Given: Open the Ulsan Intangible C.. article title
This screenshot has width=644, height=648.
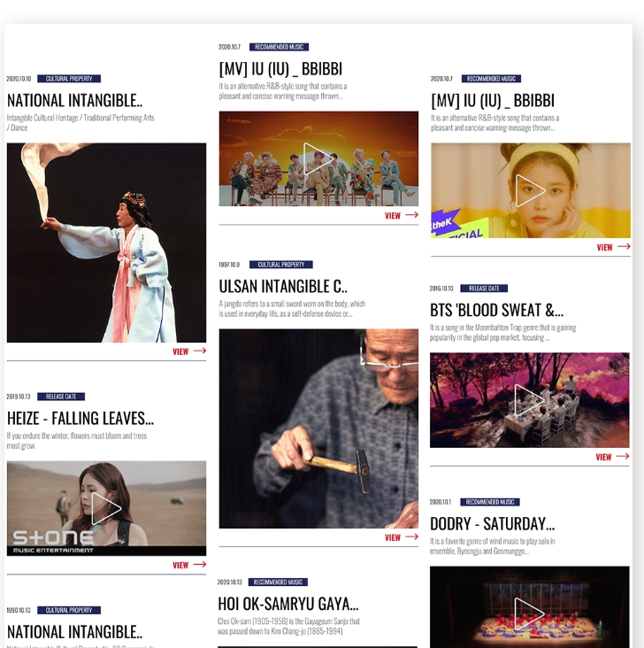Looking at the screenshot, I should 283,287.
